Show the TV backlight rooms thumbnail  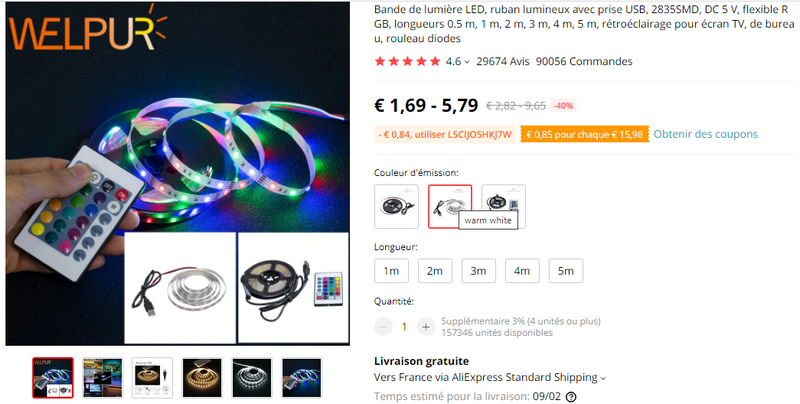[x=103, y=378]
